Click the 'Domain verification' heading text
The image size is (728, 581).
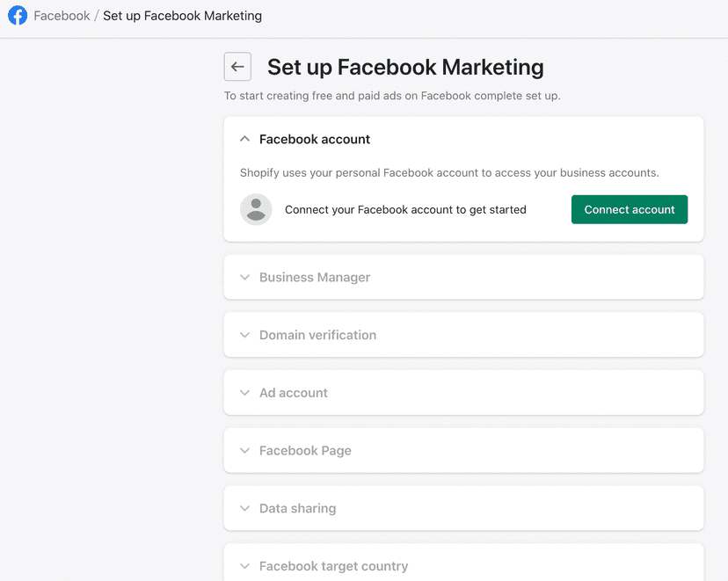[318, 335]
